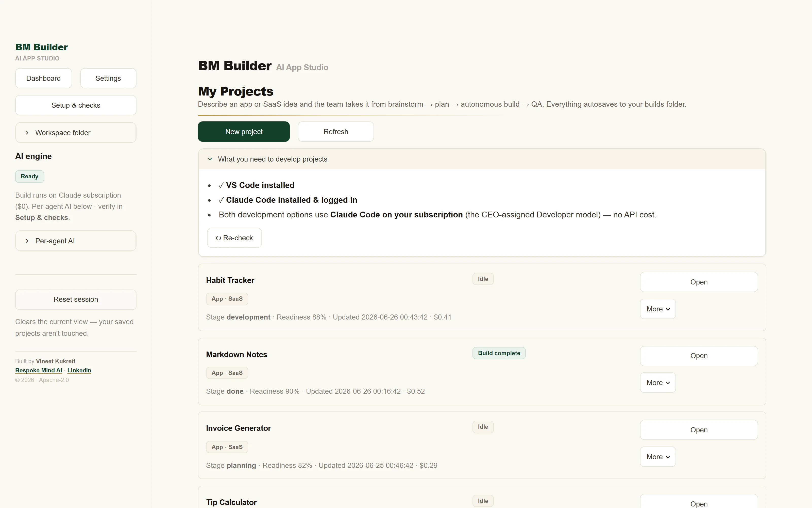Open Setup & checks
The width and height of the screenshot is (812, 508).
pos(76,105)
